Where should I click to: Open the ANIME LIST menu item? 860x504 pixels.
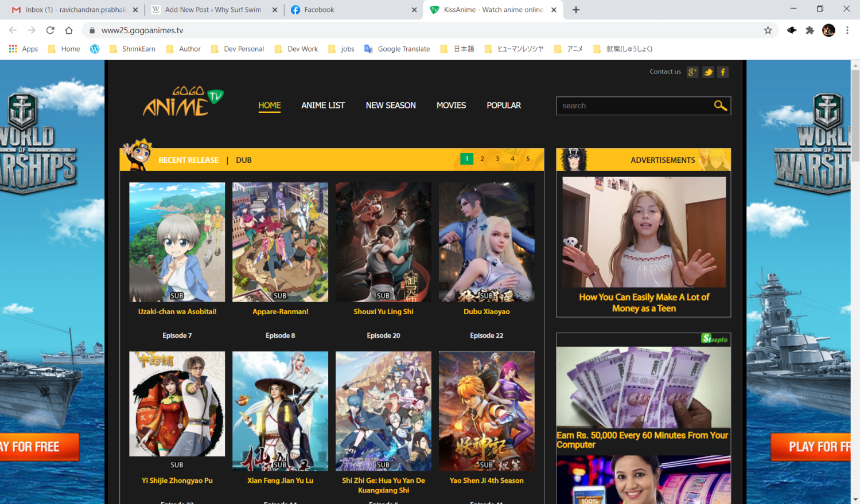323,106
